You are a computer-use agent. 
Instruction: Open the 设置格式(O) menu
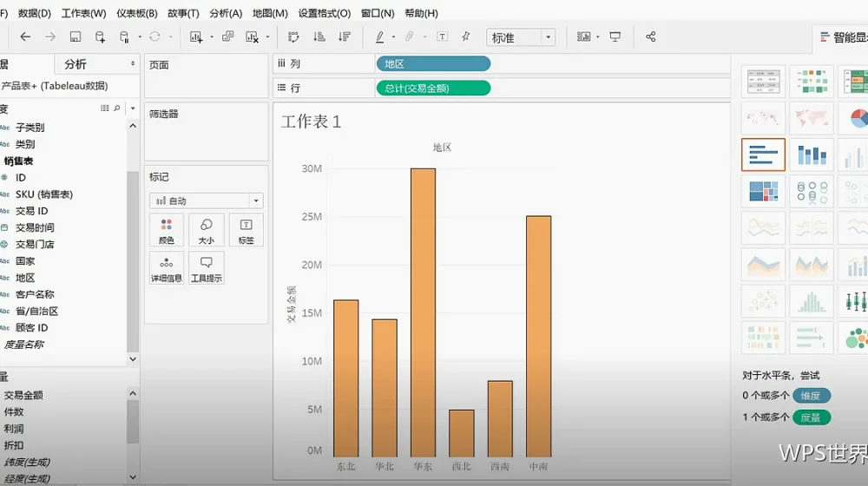click(x=325, y=13)
